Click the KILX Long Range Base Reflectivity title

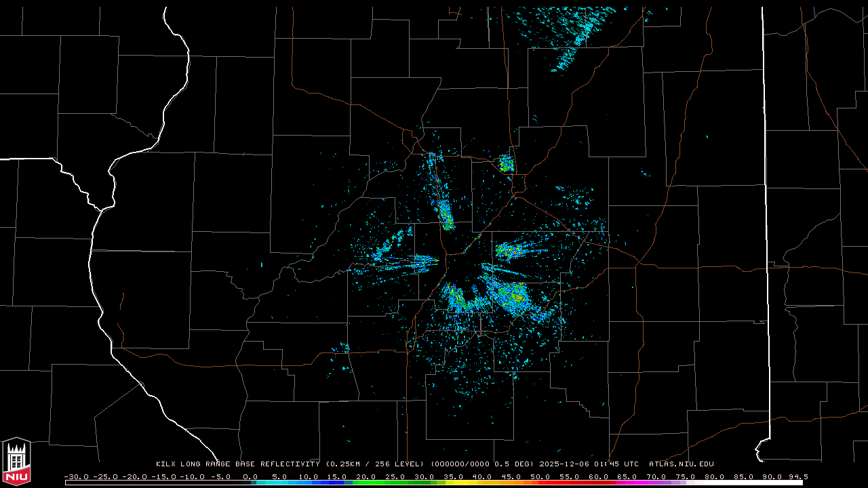click(x=237, y=464)
